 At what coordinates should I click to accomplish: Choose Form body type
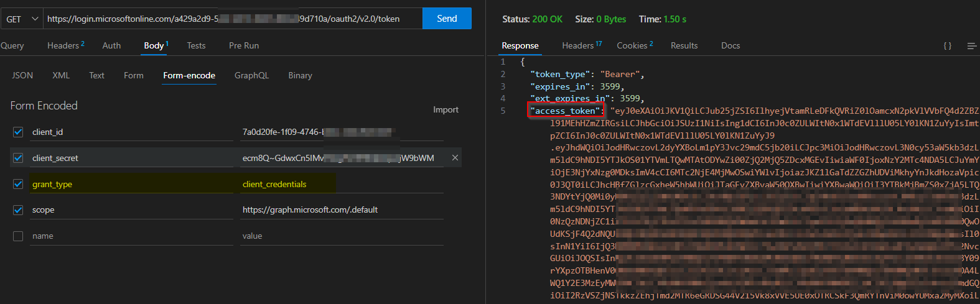[x=133, y=75]
